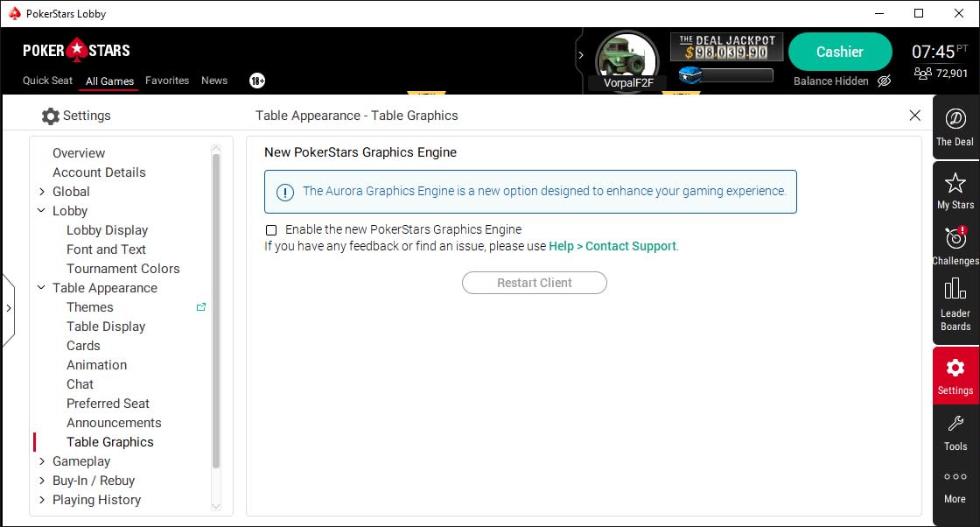Maximize the PokerStars Lobby window

[x=919, y=13]
